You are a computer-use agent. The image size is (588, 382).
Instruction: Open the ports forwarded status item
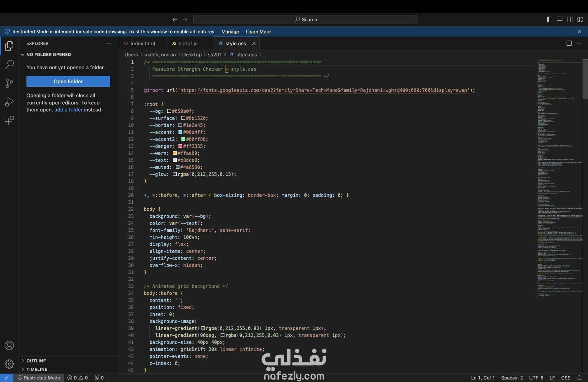click(99, 378)
